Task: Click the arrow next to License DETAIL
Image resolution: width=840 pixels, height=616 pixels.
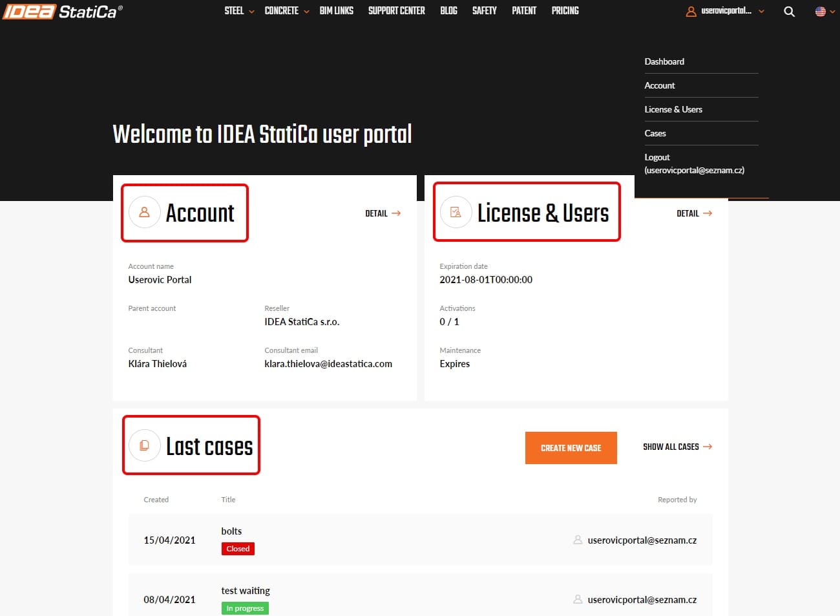Action: [x=708, y=213]
